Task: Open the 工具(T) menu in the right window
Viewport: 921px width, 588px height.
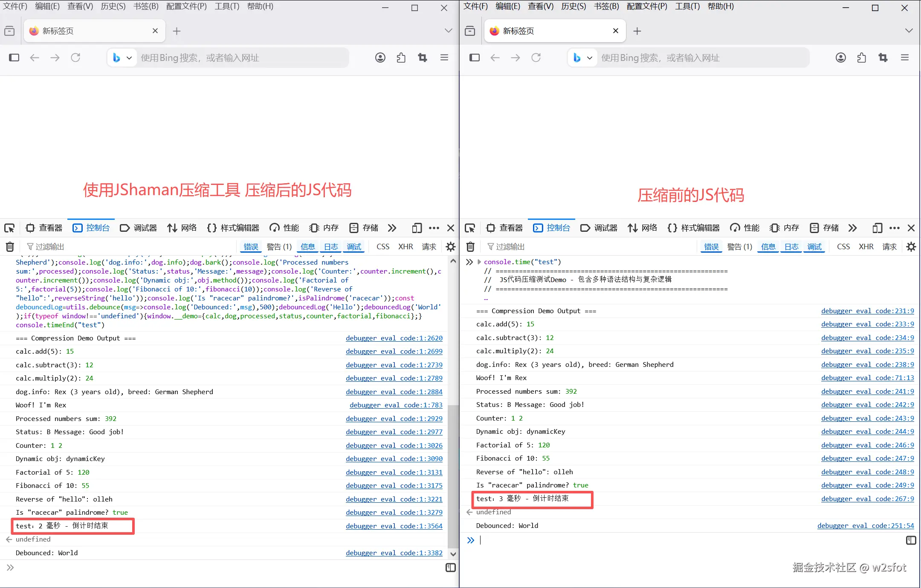Action: tap(687, 6)
